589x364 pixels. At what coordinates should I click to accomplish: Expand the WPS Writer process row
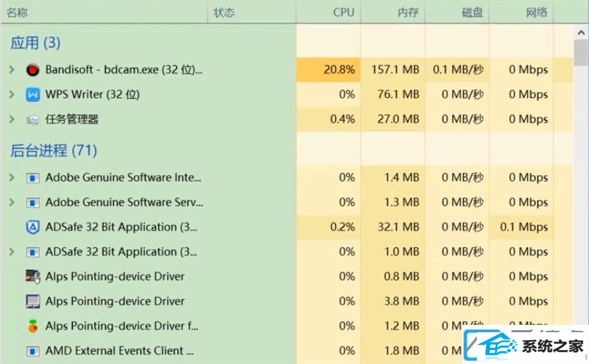click(x=12, y=94)
